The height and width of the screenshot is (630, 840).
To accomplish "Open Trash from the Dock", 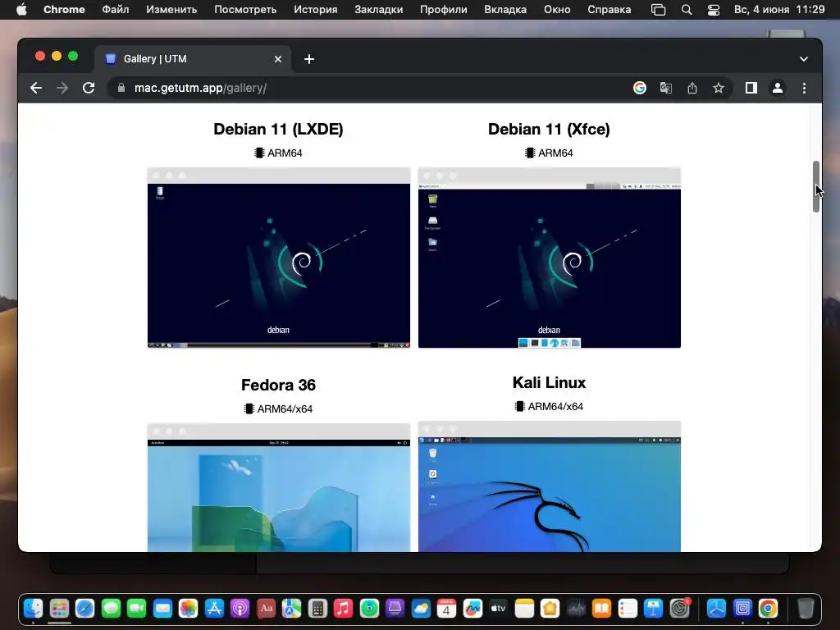I will pyautogui.click(x=806, y=608).
